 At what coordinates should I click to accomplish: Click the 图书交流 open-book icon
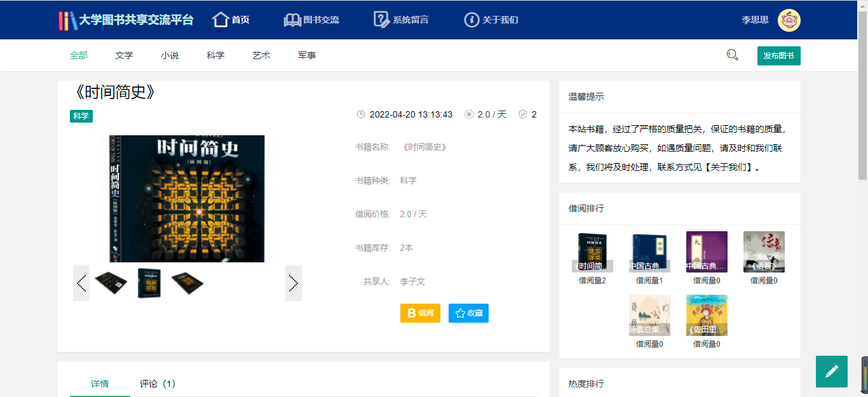click(x=292, y=20)
